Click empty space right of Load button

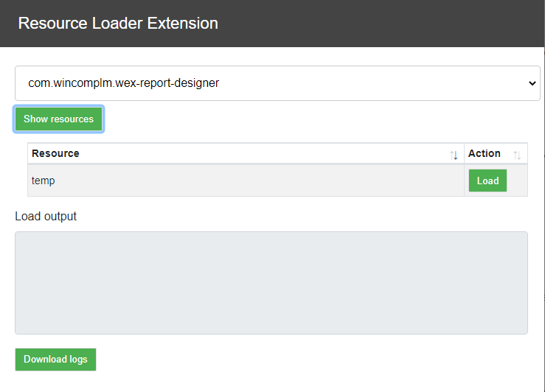(x=517, y=181)
